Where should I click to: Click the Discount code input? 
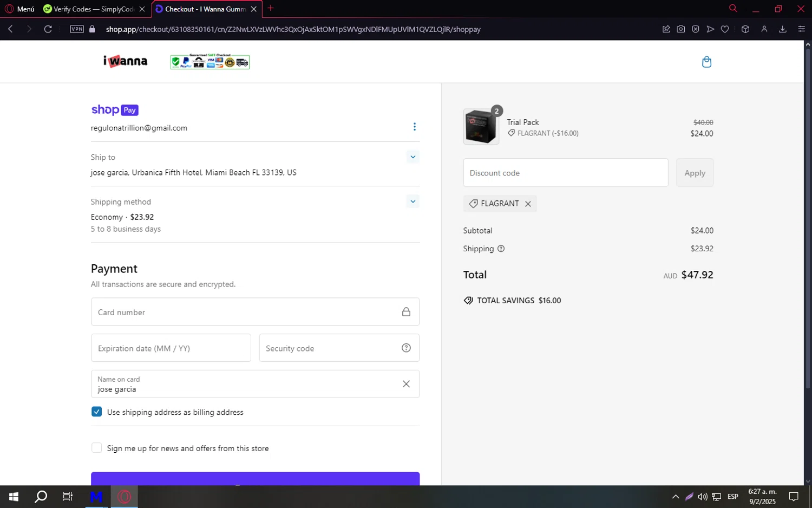coord(566,173)
